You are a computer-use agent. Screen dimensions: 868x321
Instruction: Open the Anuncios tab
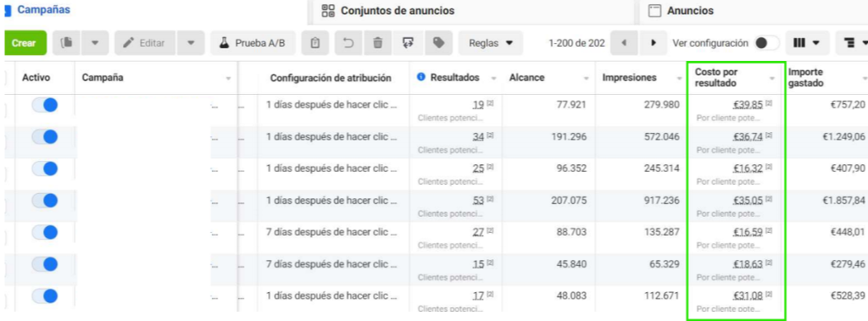tap(681, 10)
